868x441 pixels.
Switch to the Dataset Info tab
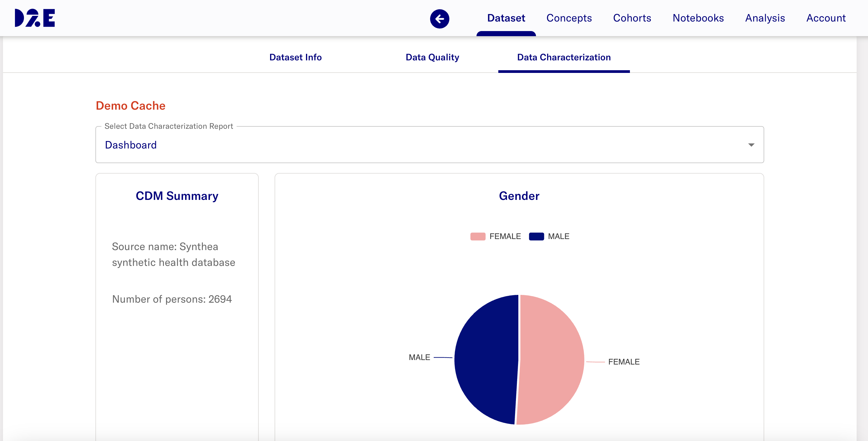(x=296, y=57)
